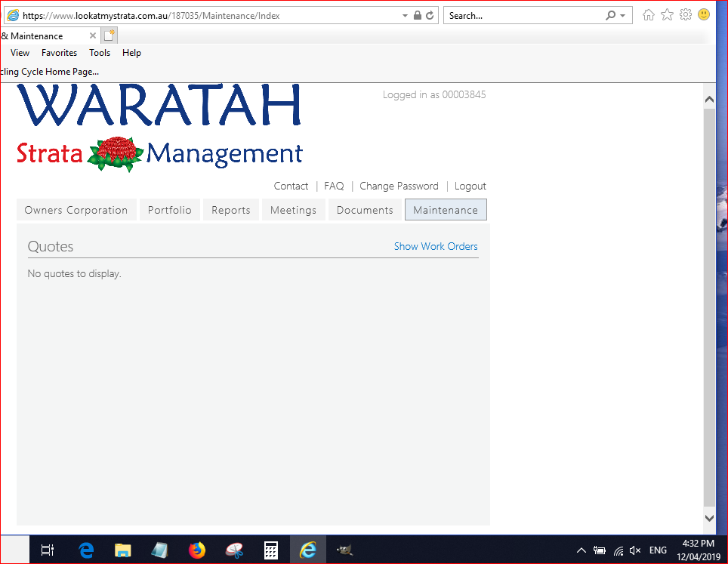Close the Maintenance browser tab

(x=92, y=35)
